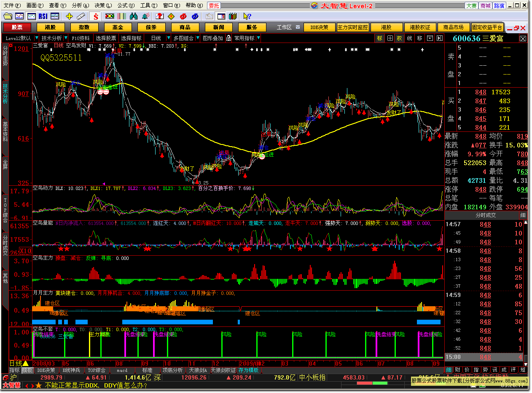532x393 pixels.
Task: Click the 不能正常显示DDX、DDY值怎么办? ticker message
Action: click(96, 385)
